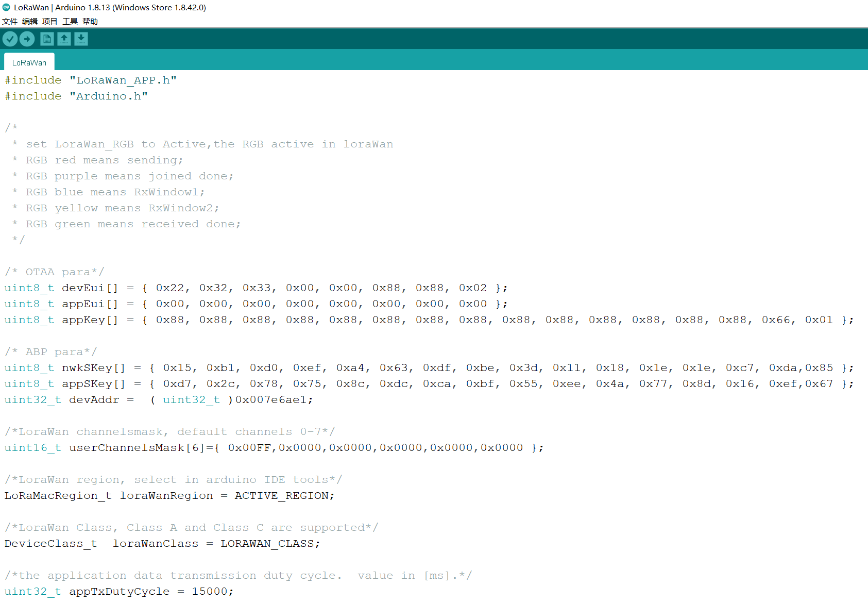Click the Verify (checkmark) toolbar icon
This screenshot has height=603, width=868.
pyautogui.click(x=10, y=39)
